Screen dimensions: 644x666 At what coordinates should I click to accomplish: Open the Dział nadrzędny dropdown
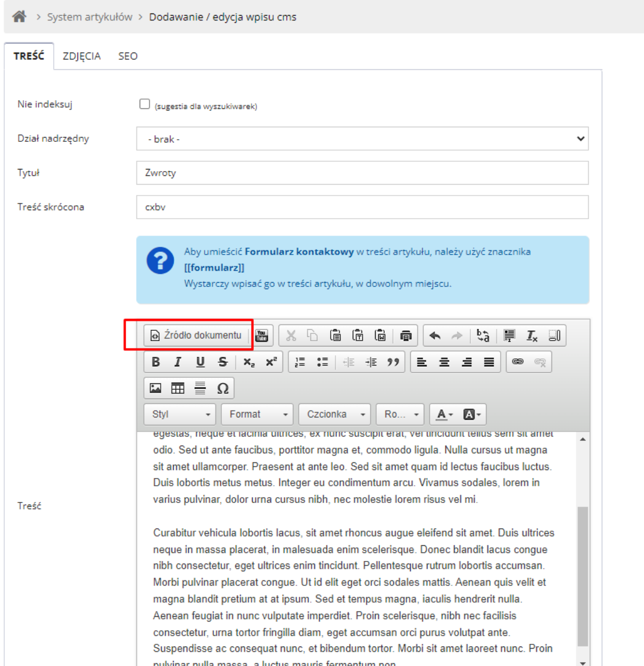pyautogui.click(x=363, y=139)
